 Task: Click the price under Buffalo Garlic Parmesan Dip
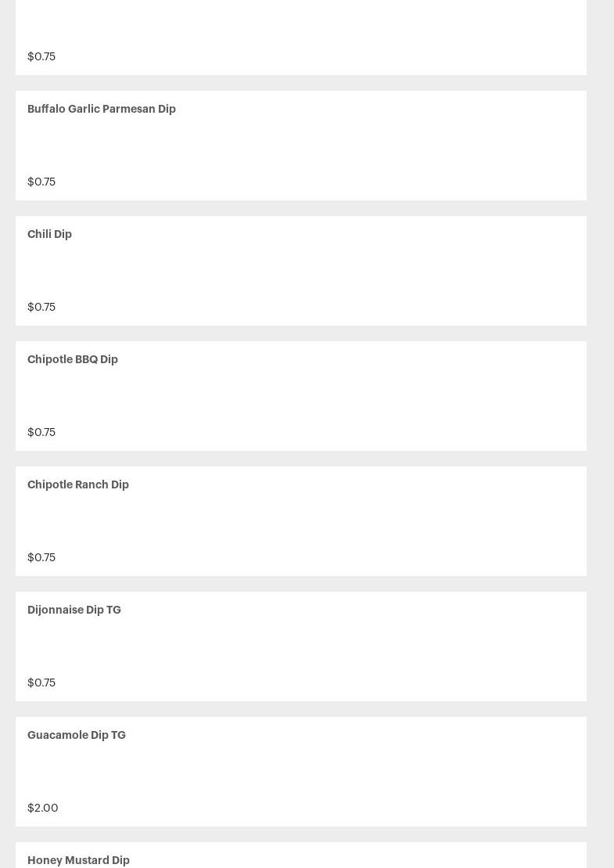41,182
